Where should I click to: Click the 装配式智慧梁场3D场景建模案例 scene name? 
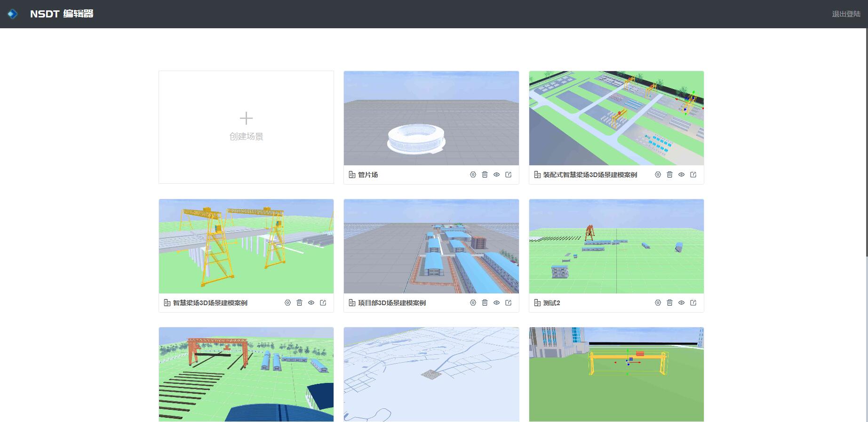[590, 175]
